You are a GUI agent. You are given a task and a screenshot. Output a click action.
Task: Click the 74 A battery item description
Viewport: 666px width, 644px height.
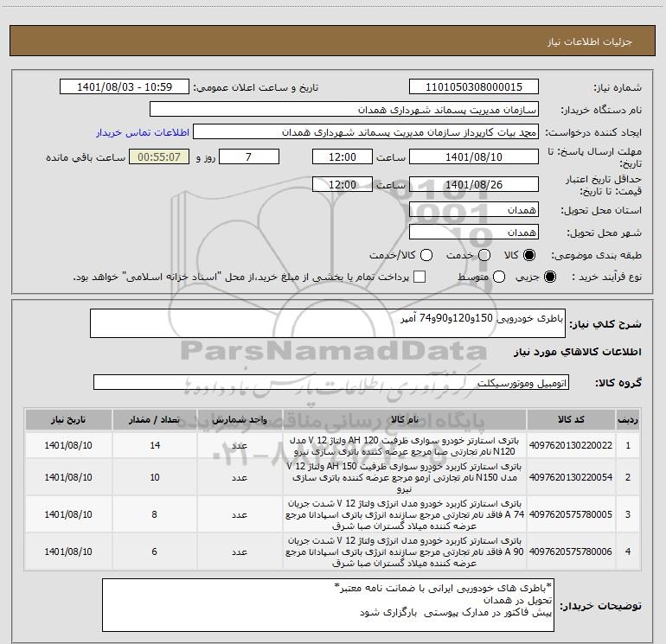pos(405,514)
